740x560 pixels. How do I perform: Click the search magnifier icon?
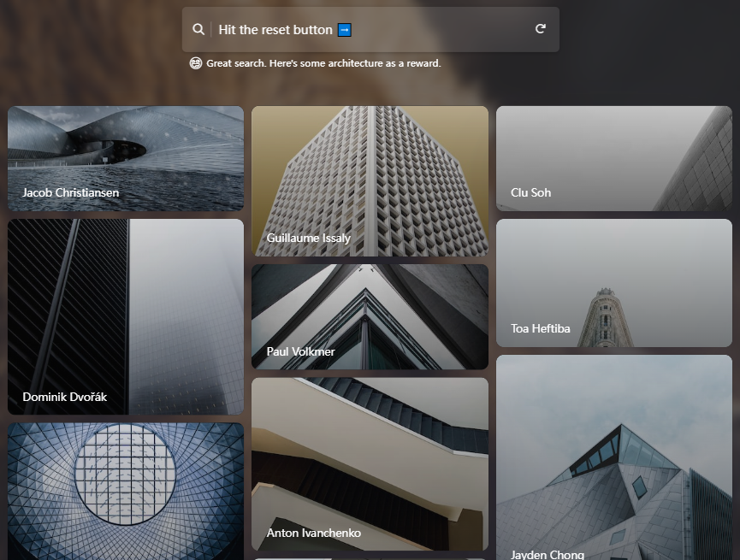tap(198, 29)
